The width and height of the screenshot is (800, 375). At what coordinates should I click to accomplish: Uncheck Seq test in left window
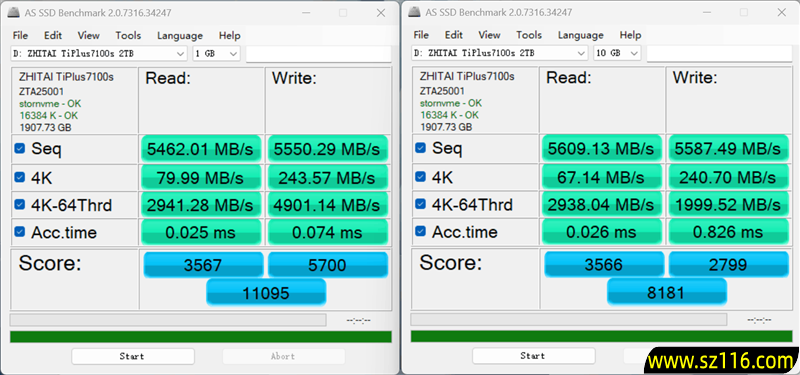(x=19, y=148)
